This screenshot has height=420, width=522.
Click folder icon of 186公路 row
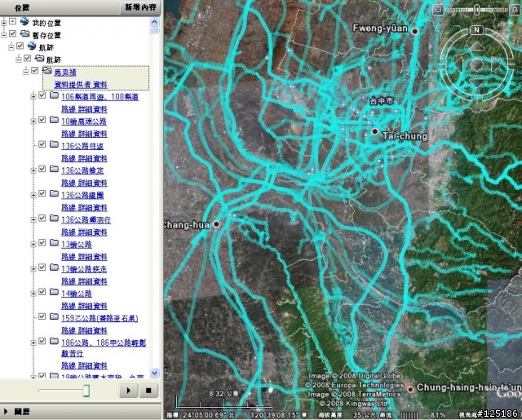[x=54, y=341]
